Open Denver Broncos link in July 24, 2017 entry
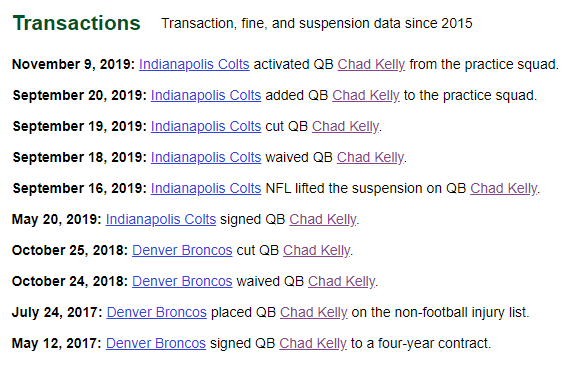The width and height of the screenshot is (570, 374). 157,313
